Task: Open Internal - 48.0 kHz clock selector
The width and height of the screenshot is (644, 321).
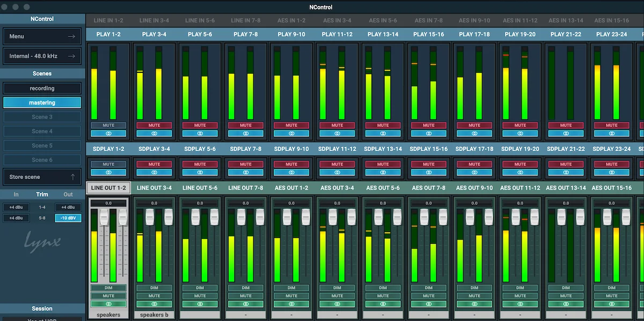Action: coord(42,56)
